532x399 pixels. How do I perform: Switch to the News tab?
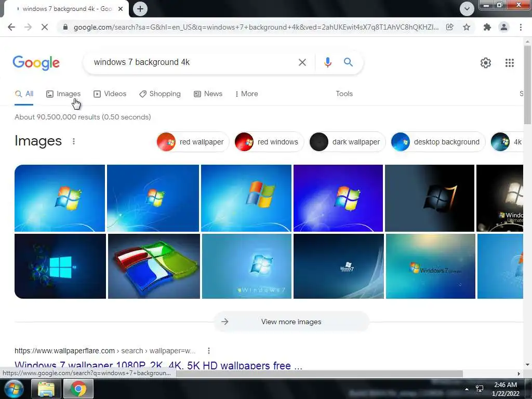point(208,94)
